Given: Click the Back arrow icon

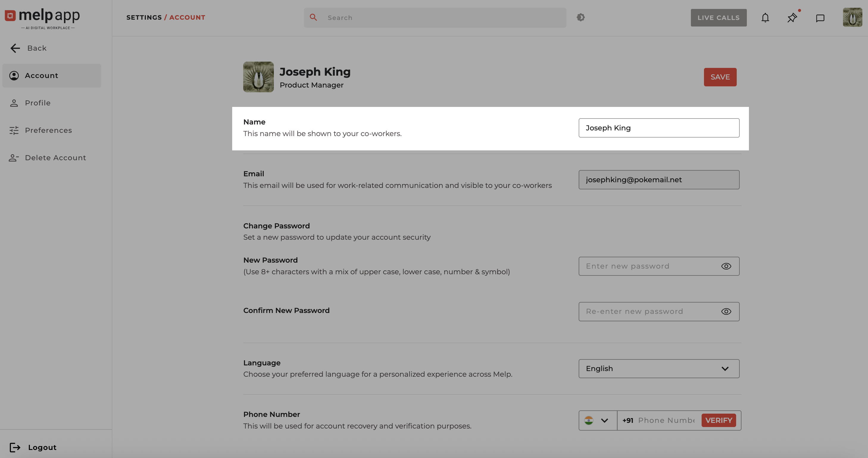Looking at the screenshot, I should point(15,48).
